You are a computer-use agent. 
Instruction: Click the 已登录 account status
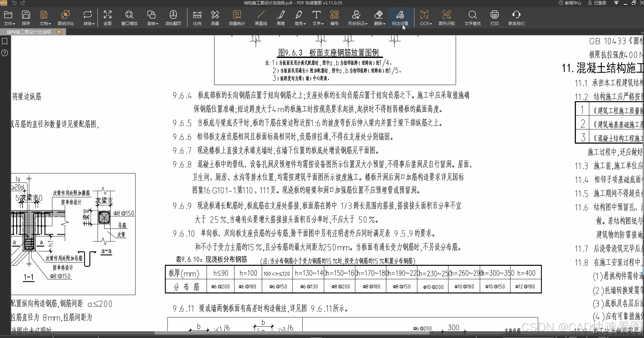(x=597, y=3)
